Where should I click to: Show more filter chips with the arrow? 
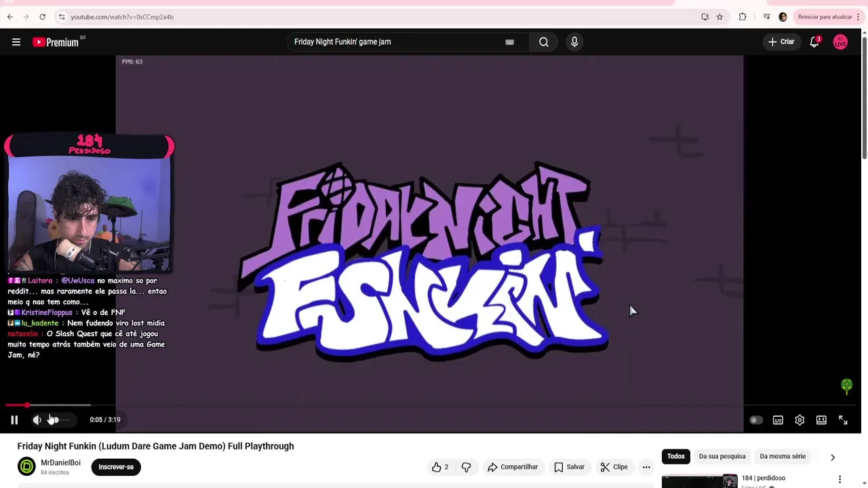[833, 457]
